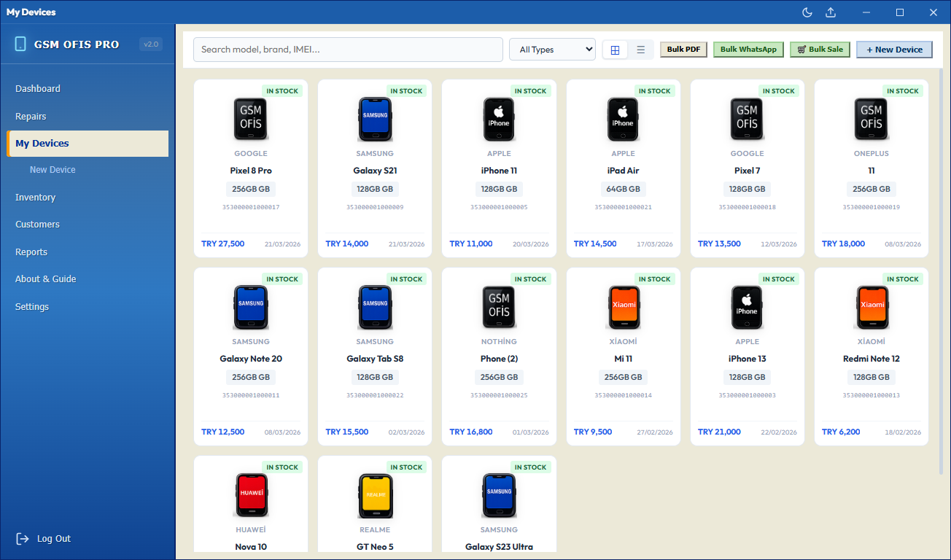This screenshot has height=560, width=951.
Task: Click the Redmi Note 12 model name
Action: (x=872, y=359)
